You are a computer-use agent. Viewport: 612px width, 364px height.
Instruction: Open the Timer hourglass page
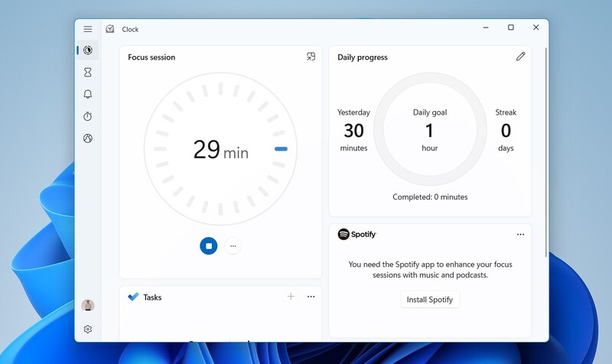click(x=88, y=73)
